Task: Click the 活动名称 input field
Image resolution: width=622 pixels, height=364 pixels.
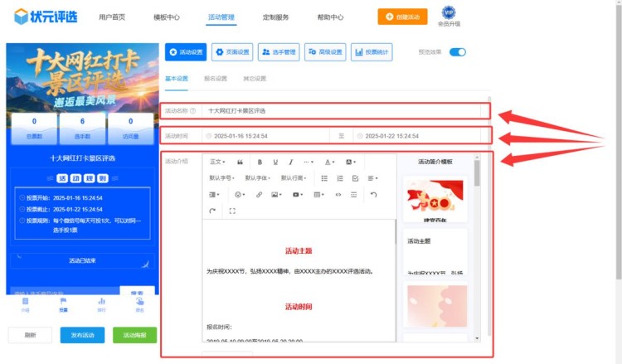Action: (344, 110)
